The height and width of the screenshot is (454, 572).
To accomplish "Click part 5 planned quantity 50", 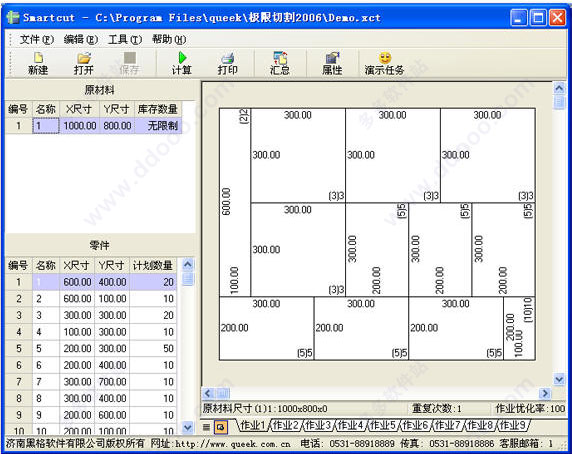I will [x=153, y=348].
